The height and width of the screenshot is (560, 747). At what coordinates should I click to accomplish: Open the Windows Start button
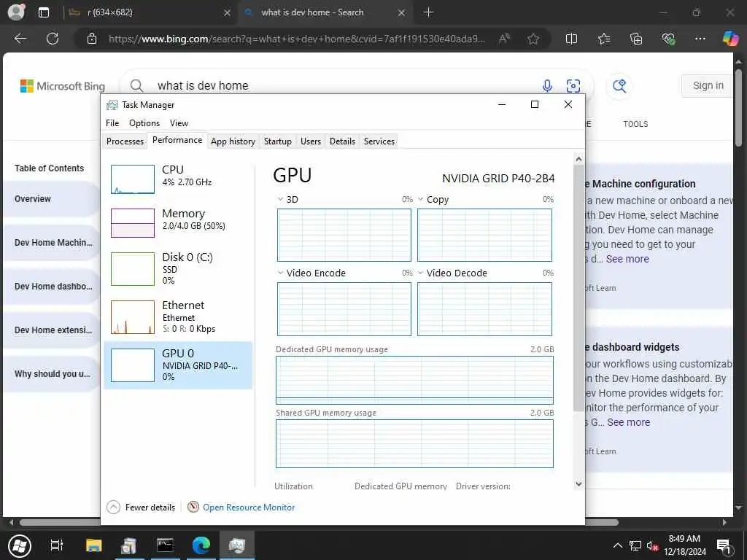coord(20,545)
